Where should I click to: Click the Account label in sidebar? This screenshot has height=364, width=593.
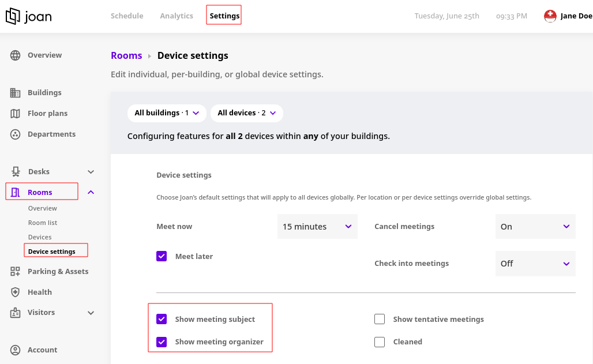42,350
